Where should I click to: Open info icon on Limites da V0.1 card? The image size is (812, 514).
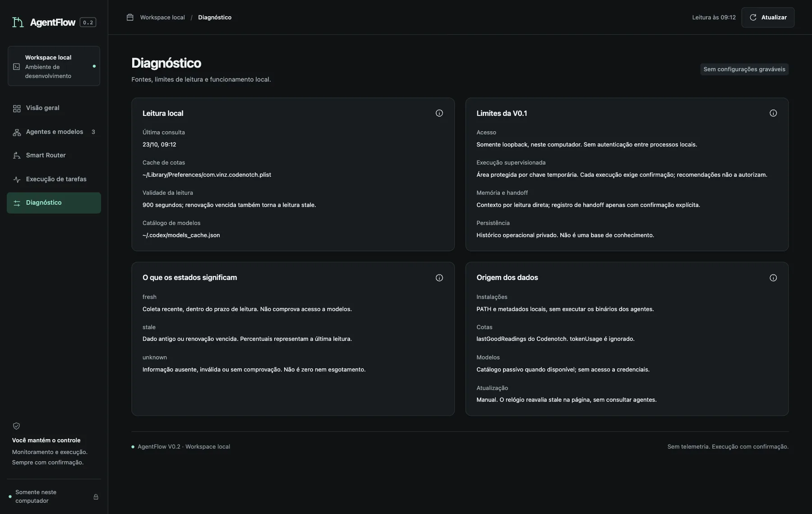[x=773, y=113]
